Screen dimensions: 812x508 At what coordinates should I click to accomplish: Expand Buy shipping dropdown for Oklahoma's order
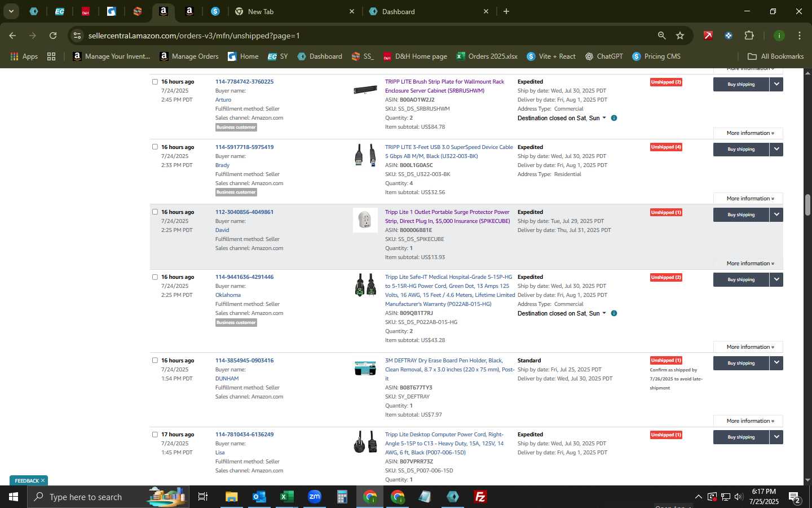pyautogui.click(x=776, y=279)
